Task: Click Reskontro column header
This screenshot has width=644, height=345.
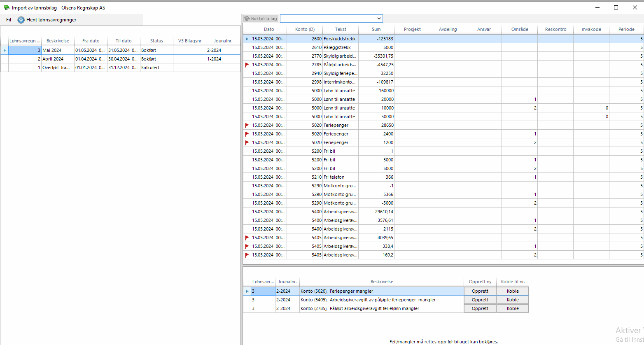Action: [555, 29]
